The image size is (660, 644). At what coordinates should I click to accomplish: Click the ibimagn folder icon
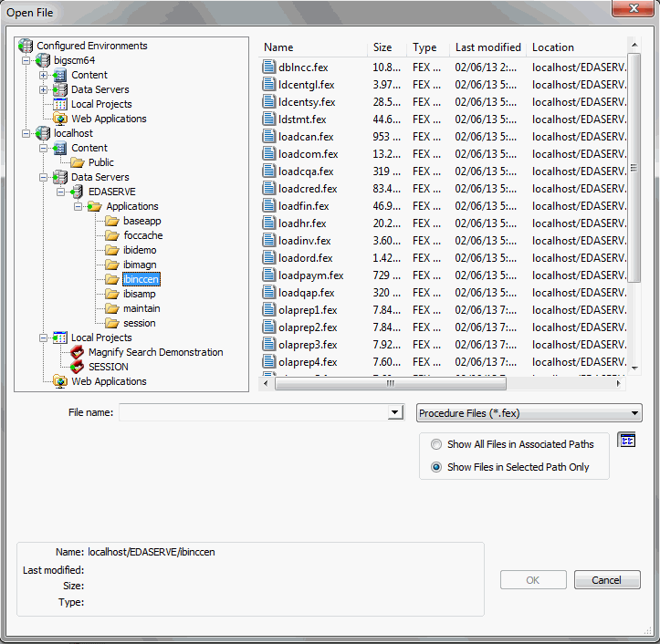112,265
